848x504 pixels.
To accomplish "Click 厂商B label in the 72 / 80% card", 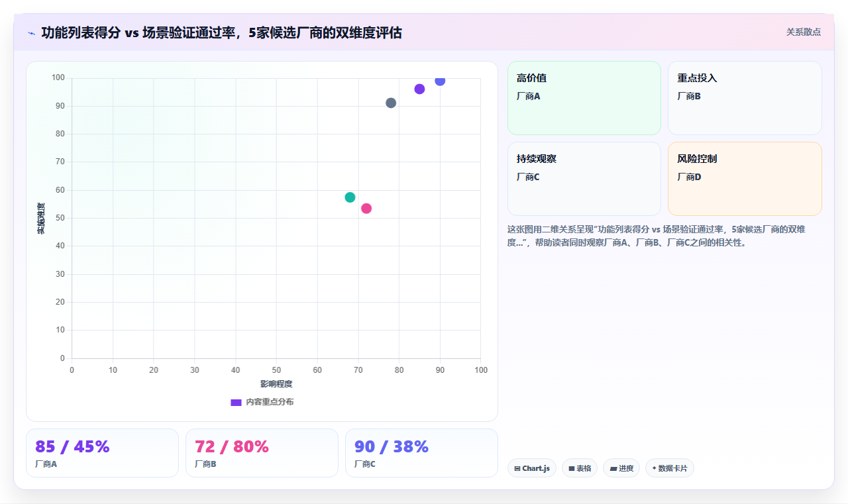I will [x=205, y=464].
